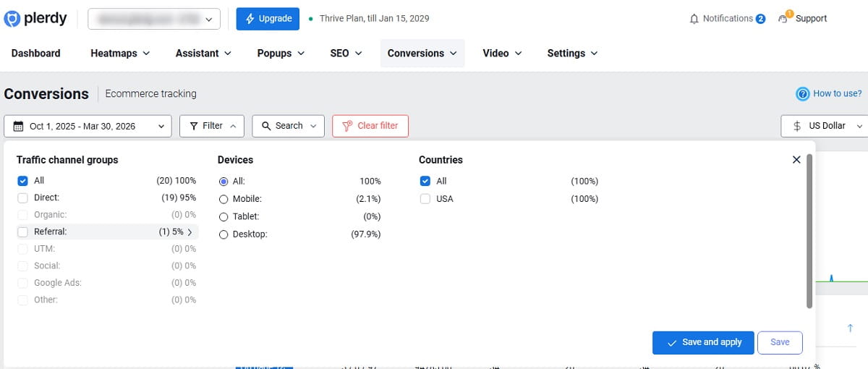Open the Assistant menu
Screen dimensions: 868x369
point(203,54)
